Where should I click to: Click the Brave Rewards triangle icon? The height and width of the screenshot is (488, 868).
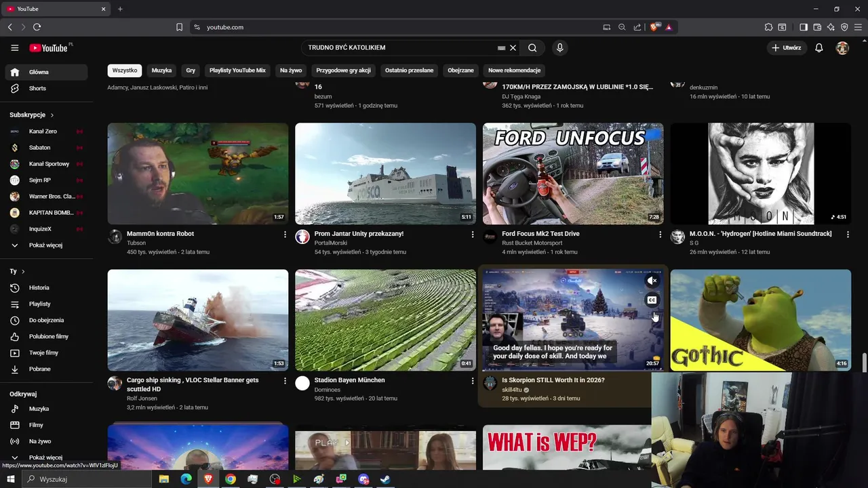point(669,27)
